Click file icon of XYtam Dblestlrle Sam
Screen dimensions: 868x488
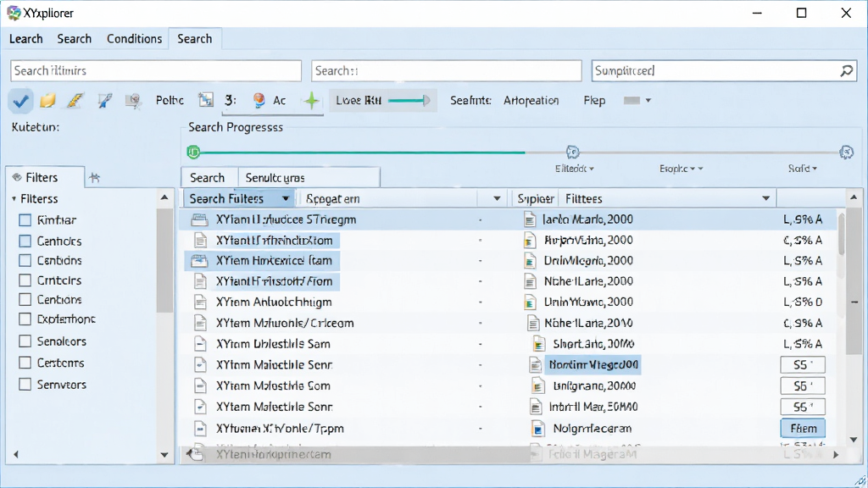tap(200, 344)
